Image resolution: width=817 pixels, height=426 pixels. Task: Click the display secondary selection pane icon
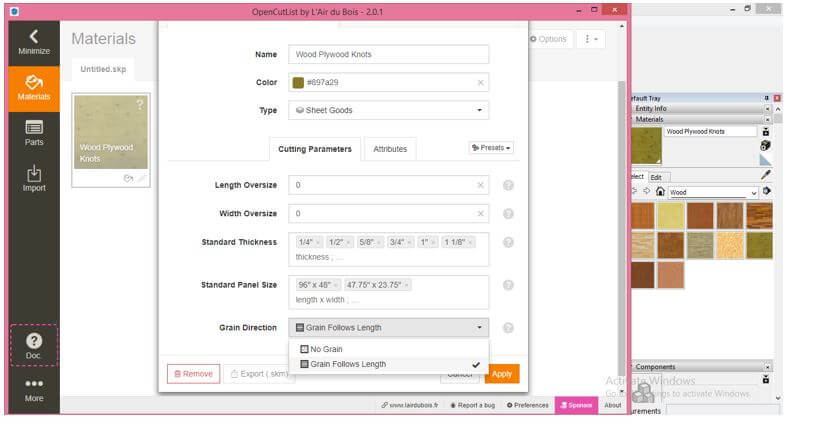coord(765,132)
